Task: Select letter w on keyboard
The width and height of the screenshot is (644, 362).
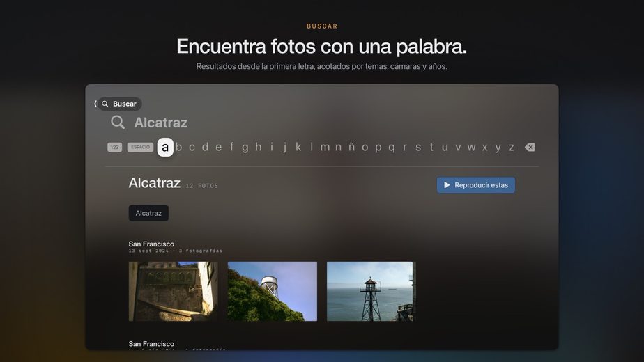Action: tap(471, 147)
